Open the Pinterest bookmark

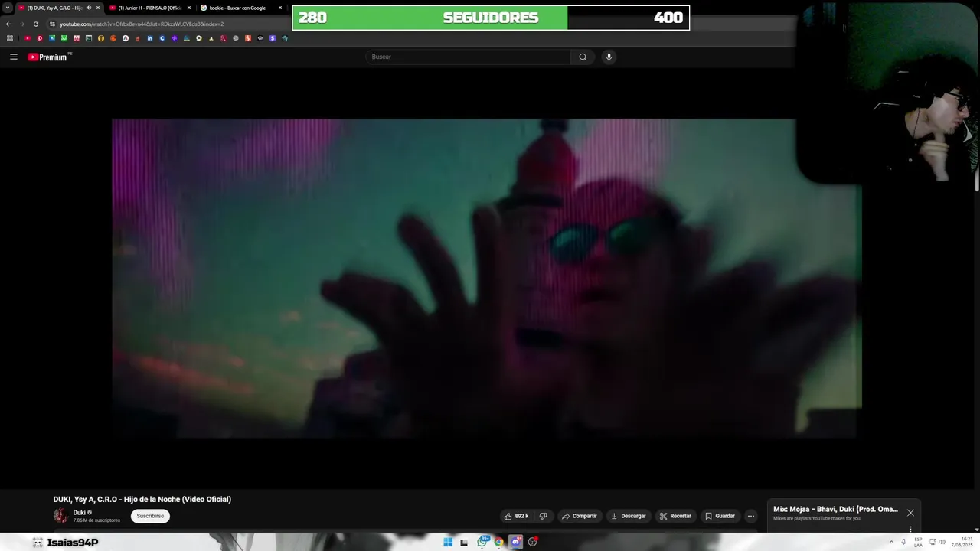tap(40, 38)
